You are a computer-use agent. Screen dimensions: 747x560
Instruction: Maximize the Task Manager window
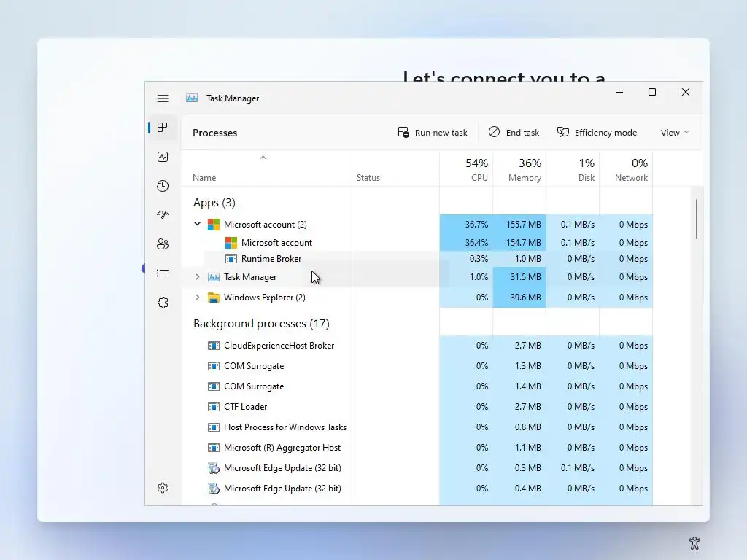click(x=652, y=92)
